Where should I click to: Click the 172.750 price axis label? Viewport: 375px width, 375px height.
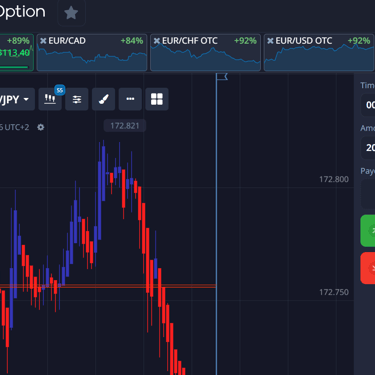tap(334, 292)
